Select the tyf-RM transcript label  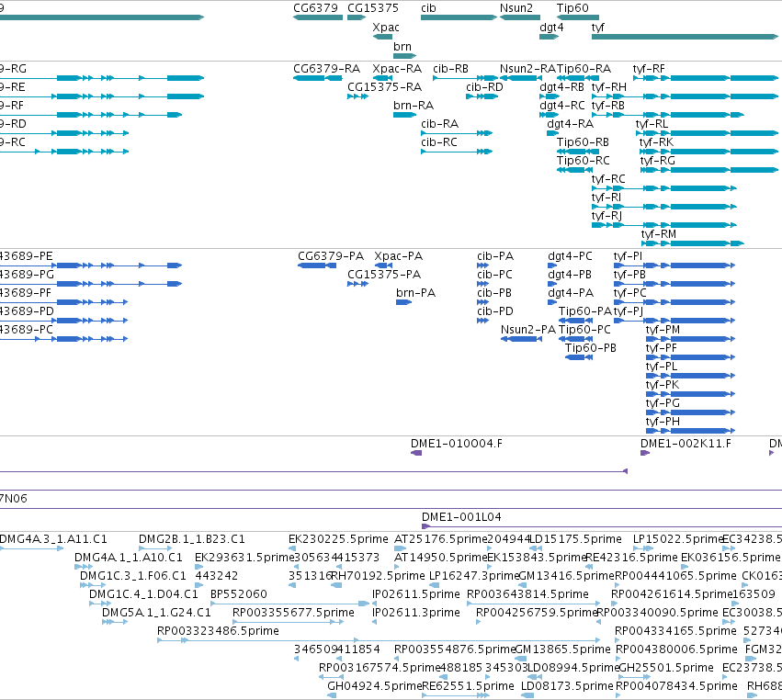[x=659, y=235]
